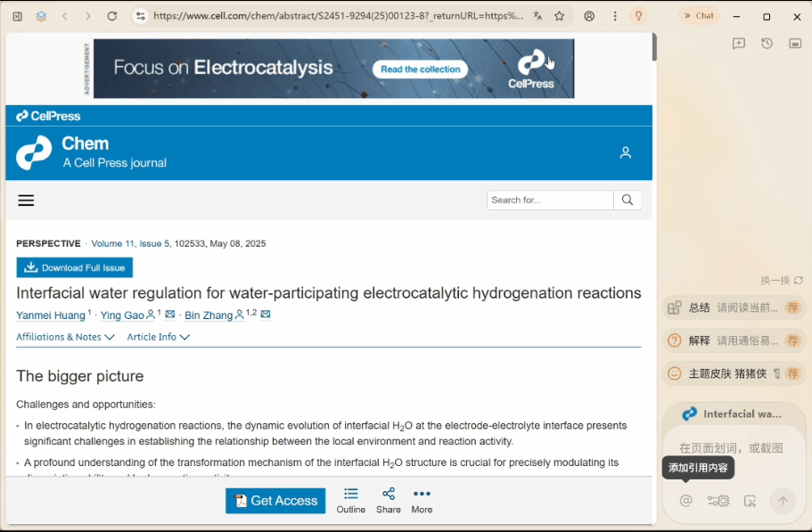Click the Download Full Issue button
The width and height of the screenshot is (812, 532).
(x=75, y=267)
